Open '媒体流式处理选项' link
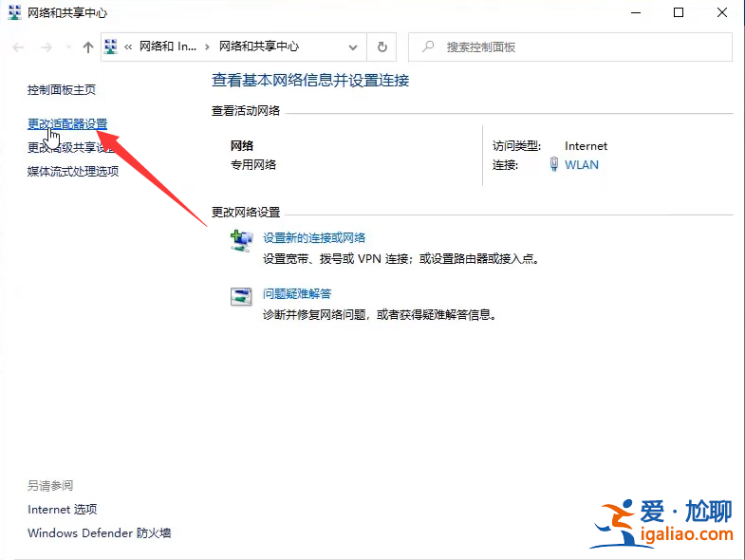 (x=73, y=172)
